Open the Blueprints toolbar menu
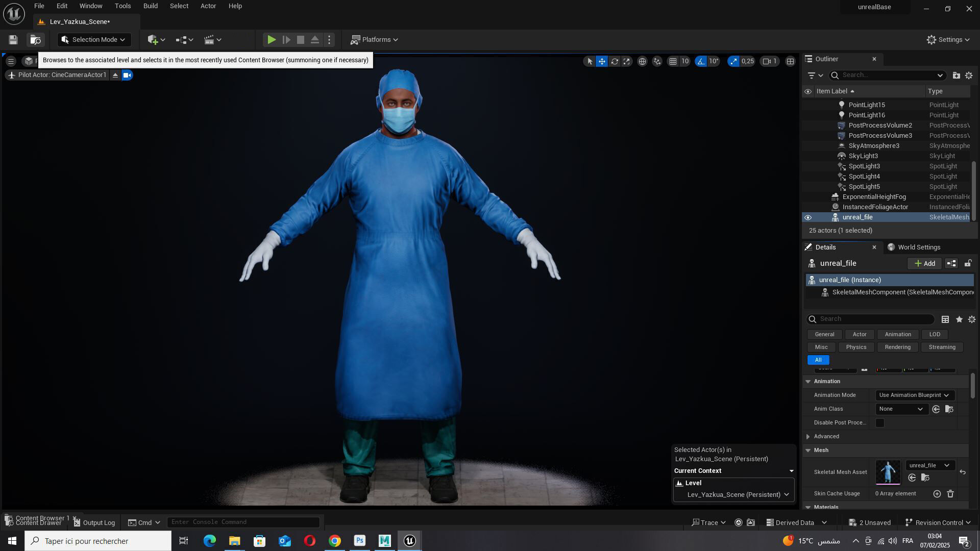This screenshot has width=980, height=551. (x=184, y=40)
